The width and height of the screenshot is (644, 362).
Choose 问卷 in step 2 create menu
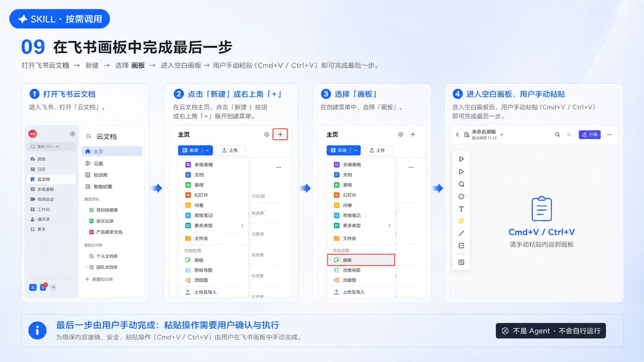coord(213,205)
